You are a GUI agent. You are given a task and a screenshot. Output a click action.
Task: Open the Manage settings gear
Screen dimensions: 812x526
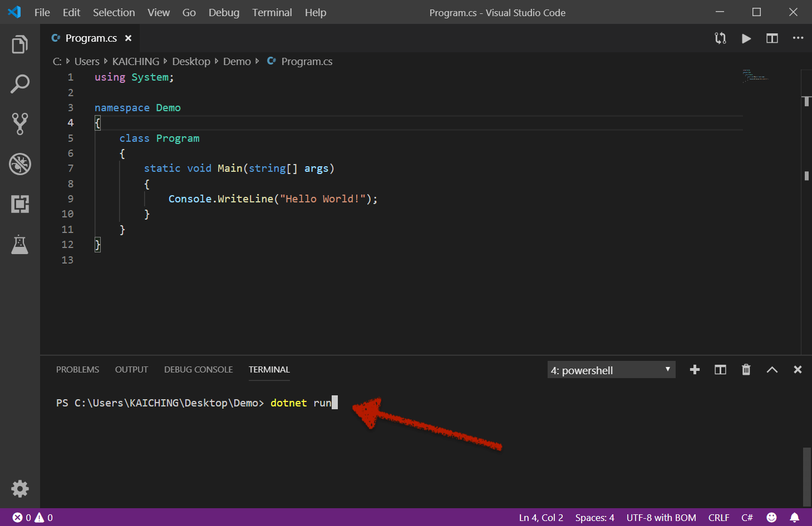(20, 489)
